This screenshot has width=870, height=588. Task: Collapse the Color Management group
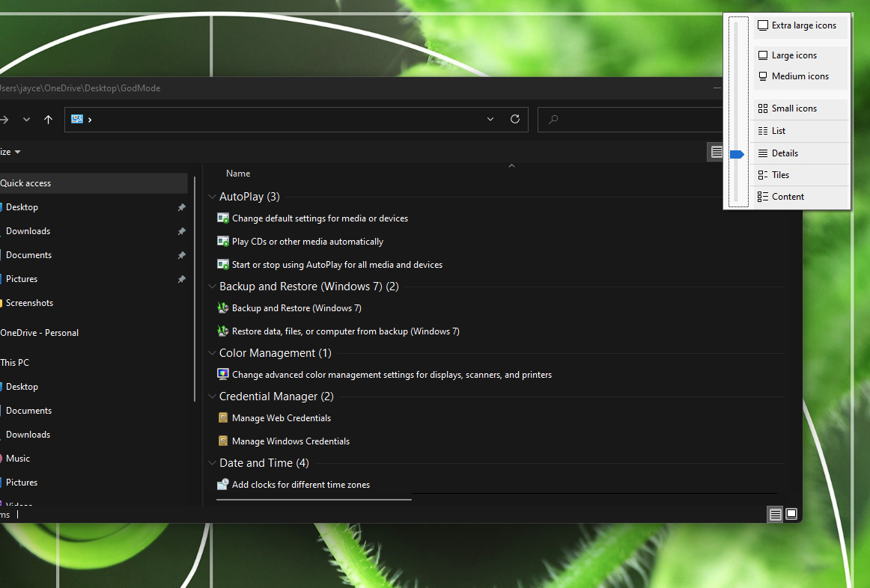click(x=212, y=353)
